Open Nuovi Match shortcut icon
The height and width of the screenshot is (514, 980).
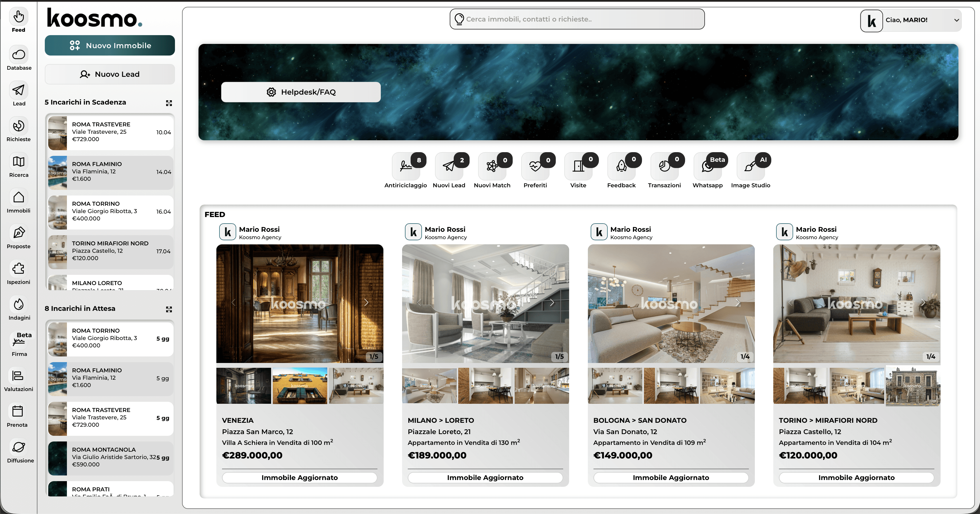[492, 166]
